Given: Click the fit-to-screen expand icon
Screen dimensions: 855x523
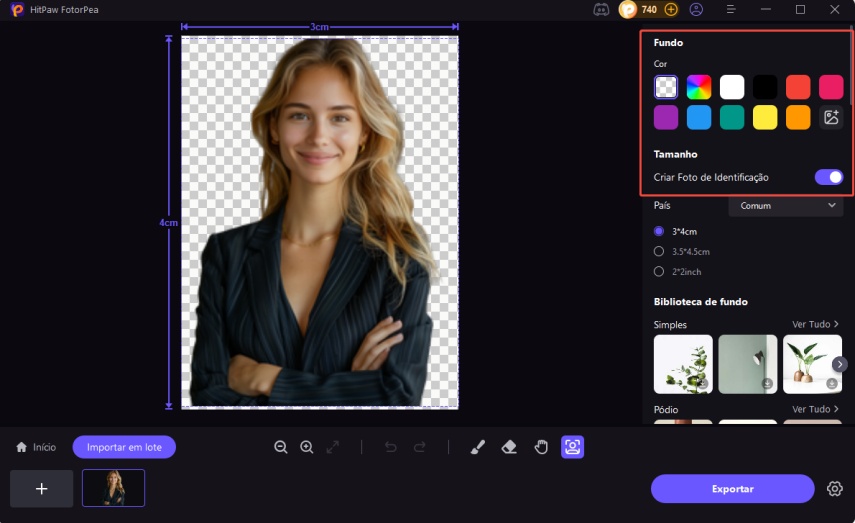Looking at the screenshot, I should pos(333,447).
